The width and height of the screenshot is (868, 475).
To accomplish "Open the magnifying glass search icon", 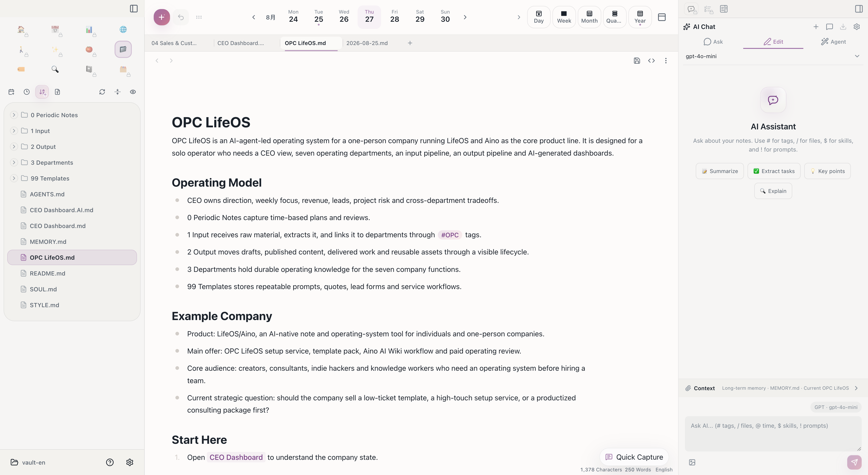I will (x=55, y=69).
